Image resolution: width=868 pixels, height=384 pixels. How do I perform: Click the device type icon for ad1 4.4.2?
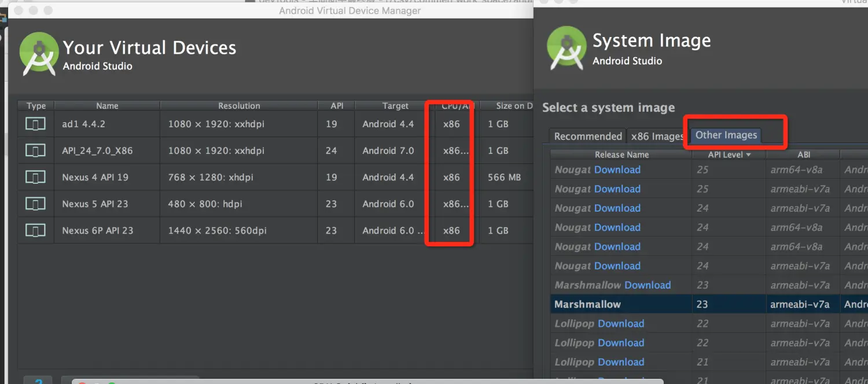[x=35, y=124]
